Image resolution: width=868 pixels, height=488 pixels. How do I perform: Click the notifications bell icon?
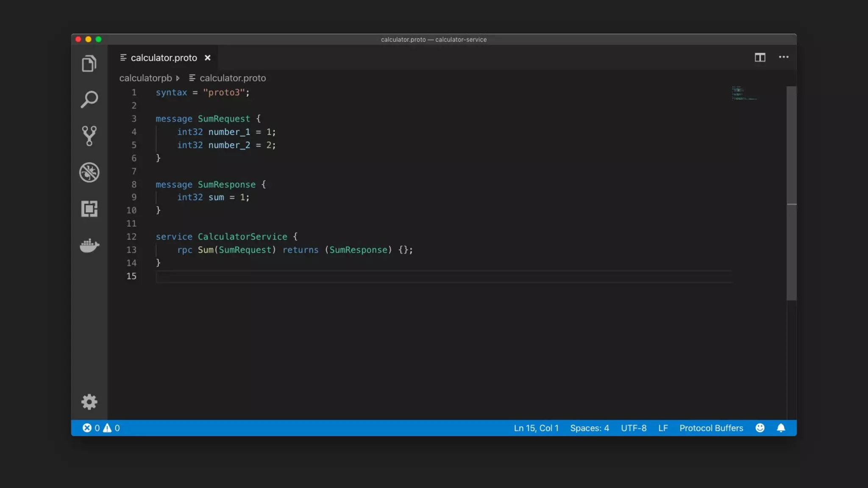[781, 428]
